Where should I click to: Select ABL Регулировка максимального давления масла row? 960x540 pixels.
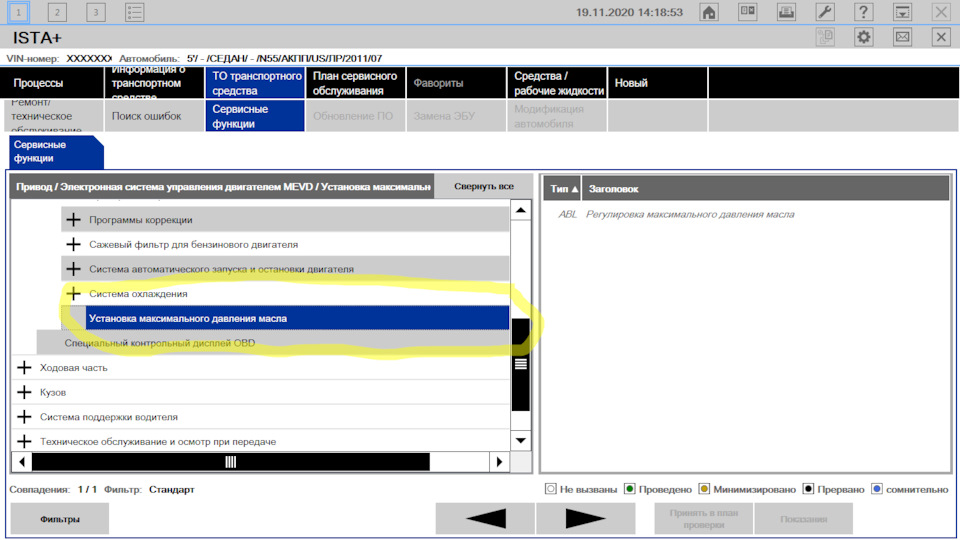(x=746, y=214)
